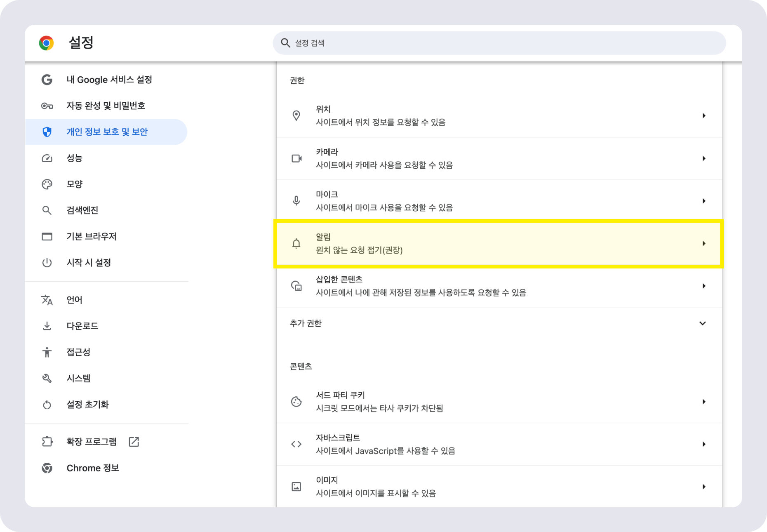Focus the 설정 검색 search field

pyautogui.click(x=499, y=43)
